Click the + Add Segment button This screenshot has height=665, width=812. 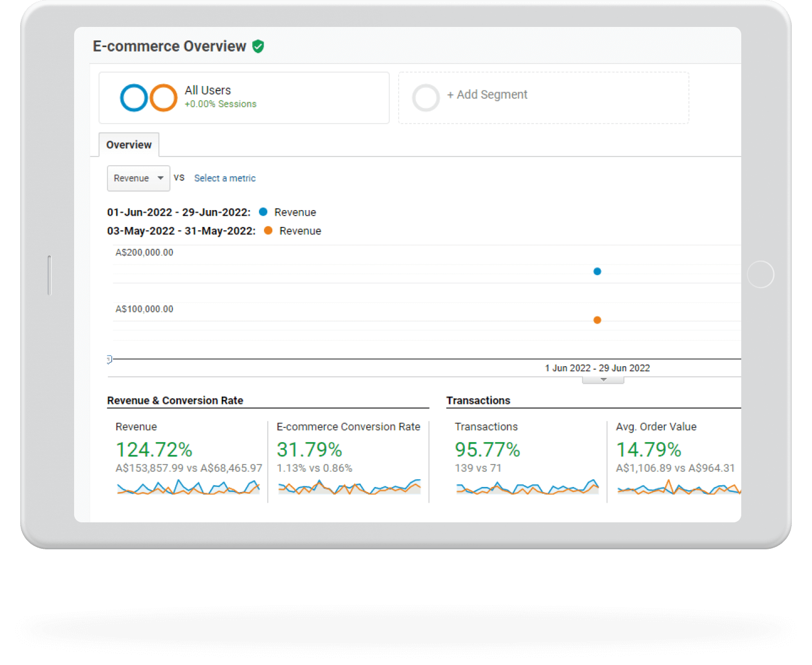click(487, 95)
